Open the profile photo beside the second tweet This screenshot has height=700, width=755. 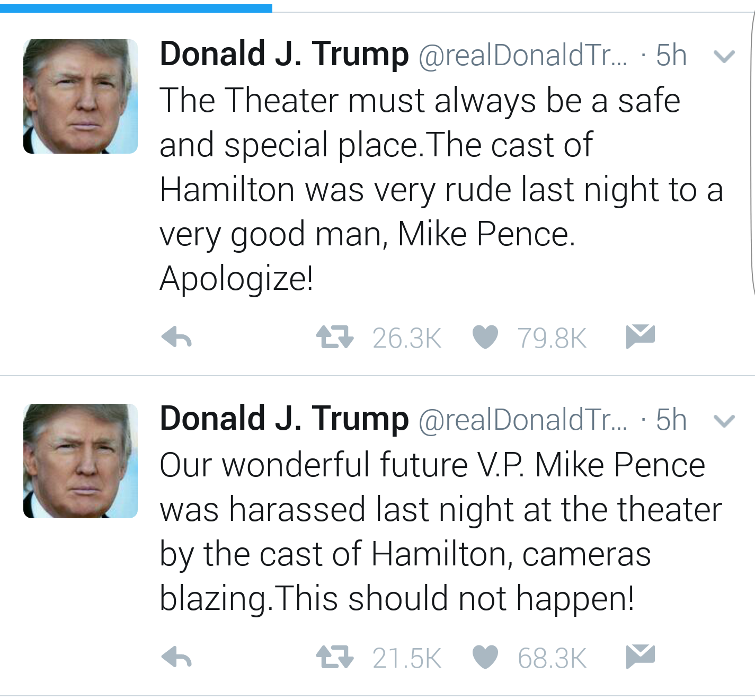[x=81, y=461]
